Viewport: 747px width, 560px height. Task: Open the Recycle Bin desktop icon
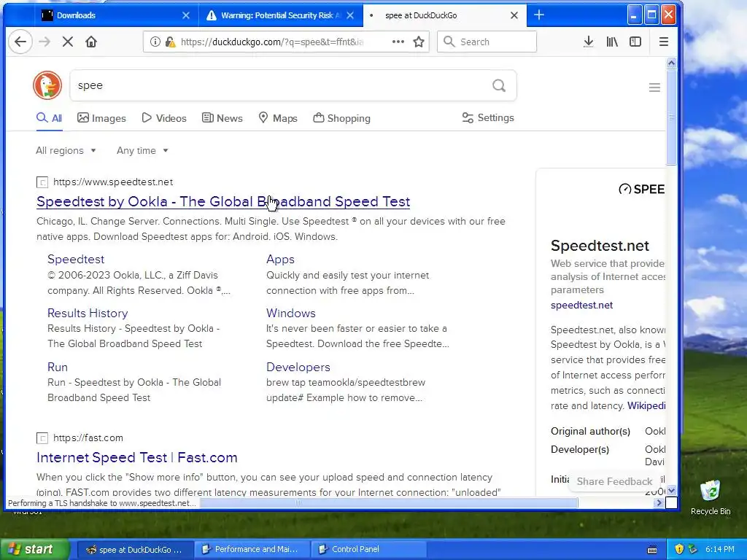coord(711,498)
